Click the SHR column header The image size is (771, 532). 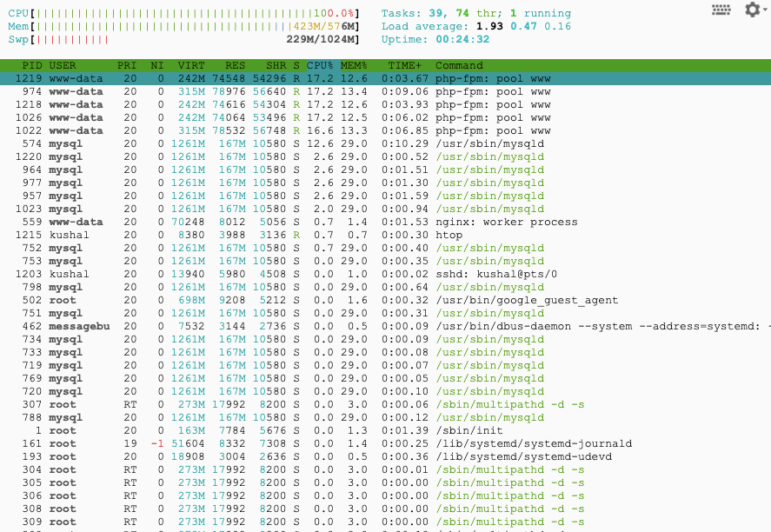pyautogui.click(x=276, y=65)
